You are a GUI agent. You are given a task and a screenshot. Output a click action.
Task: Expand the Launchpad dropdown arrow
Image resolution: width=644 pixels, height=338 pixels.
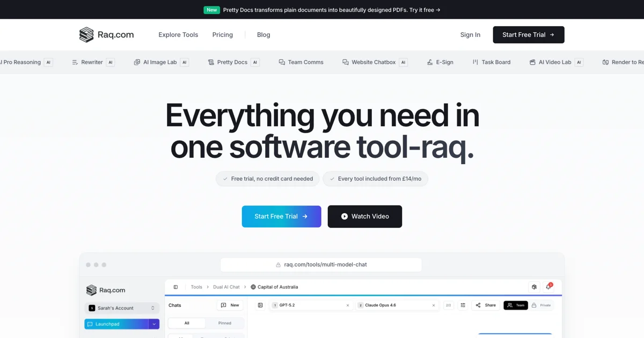(154, 324)
